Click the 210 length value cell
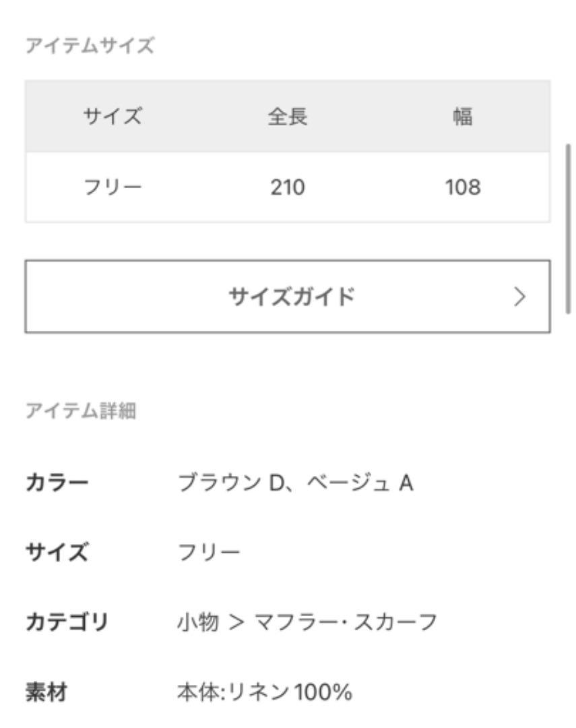Image resolution: width=576 pixels, height=728 pixels. pos(287,187)
